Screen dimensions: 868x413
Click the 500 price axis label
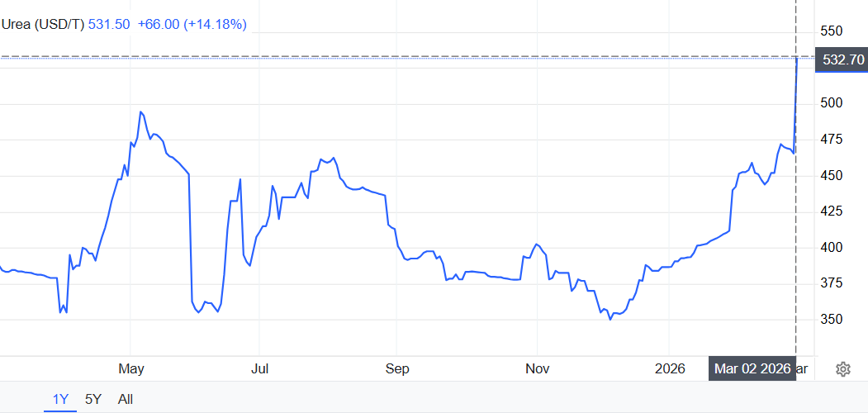tap(832, 103)
